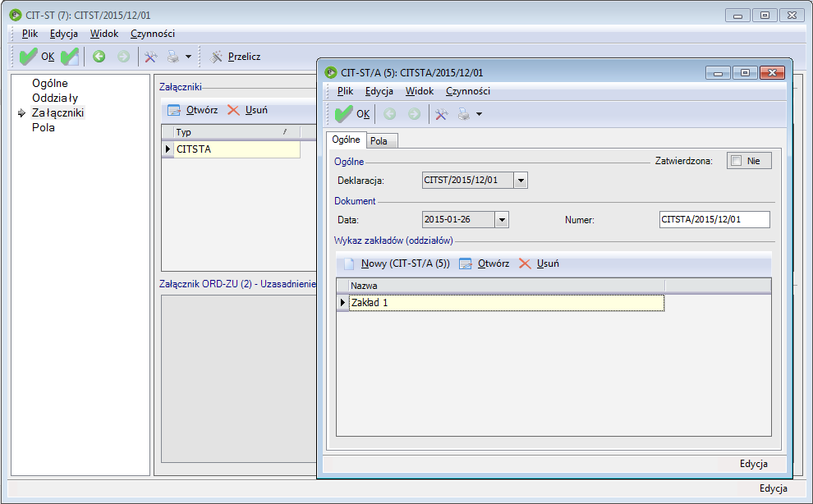Click Przelicz button in CIT-ST toolbar
813x504 pixels.
pyautogui.click(x=236, y=57)
